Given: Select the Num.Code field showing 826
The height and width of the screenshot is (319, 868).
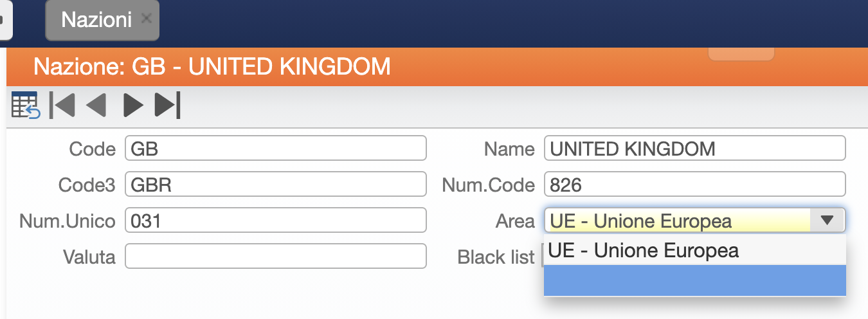Looking at the screenshot, I should 694,184.
